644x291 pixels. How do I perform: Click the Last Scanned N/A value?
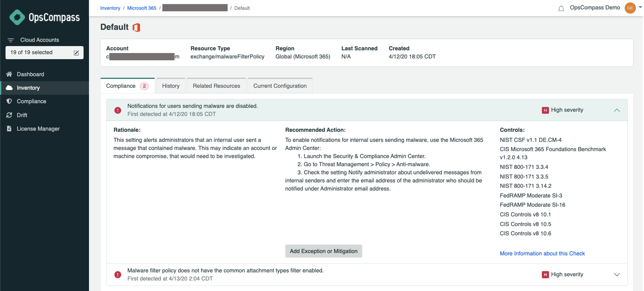346,57
